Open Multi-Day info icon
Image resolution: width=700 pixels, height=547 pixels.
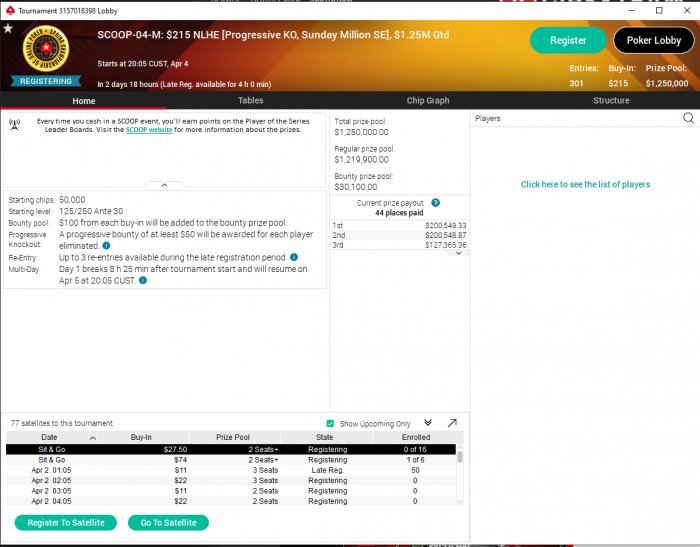(143, 280)
